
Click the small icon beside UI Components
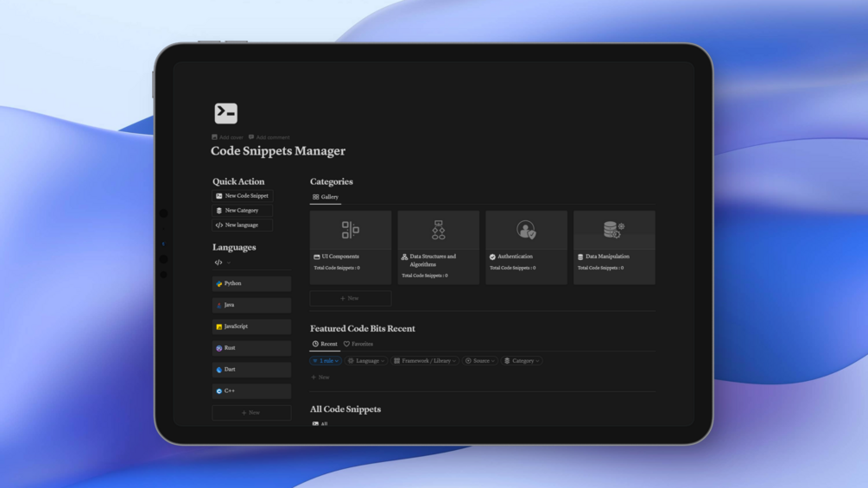pyautogui.click(x=317, y=257)
